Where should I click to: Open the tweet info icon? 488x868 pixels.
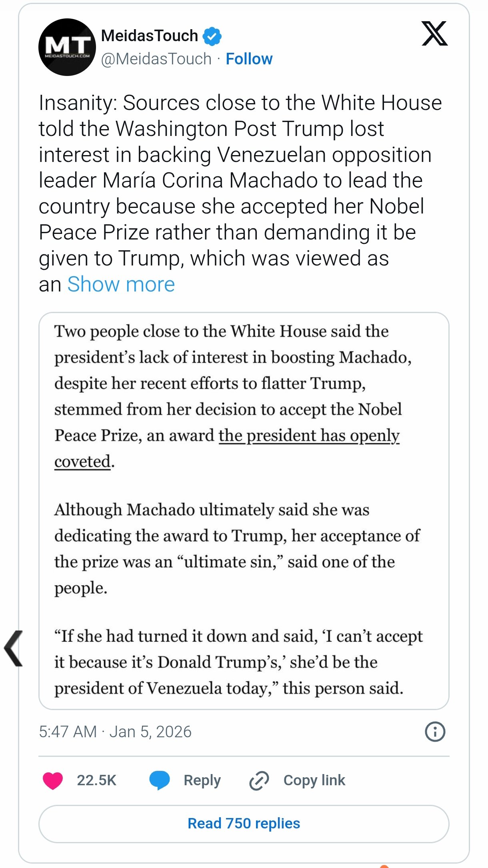[x=435, y=732]
